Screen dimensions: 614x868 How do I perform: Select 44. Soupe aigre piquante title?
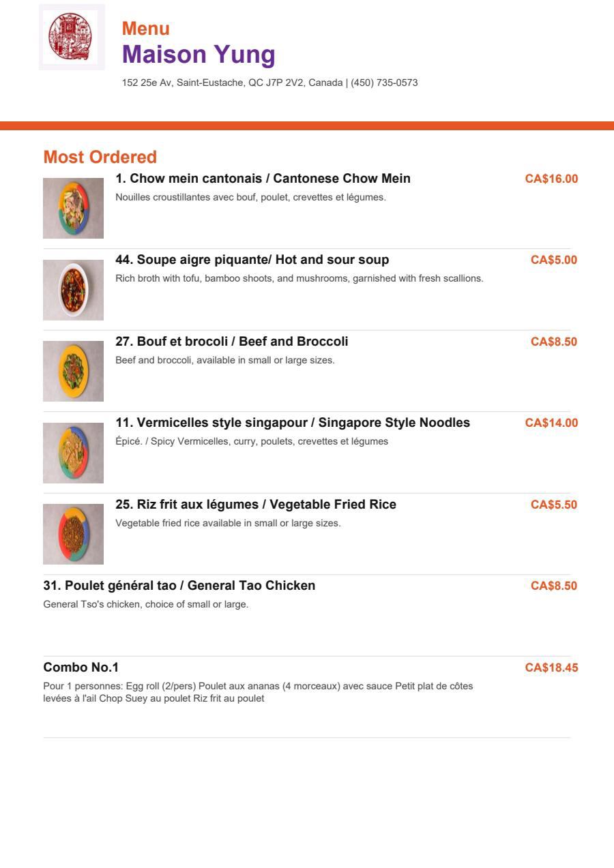tap(252, 260)
